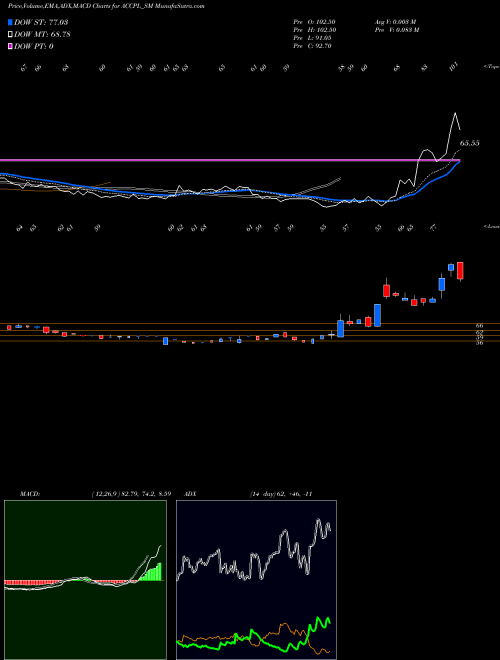Click the MACD (12,26,9) parameter values
Viewport: 500px width, 660px height.
131,494
